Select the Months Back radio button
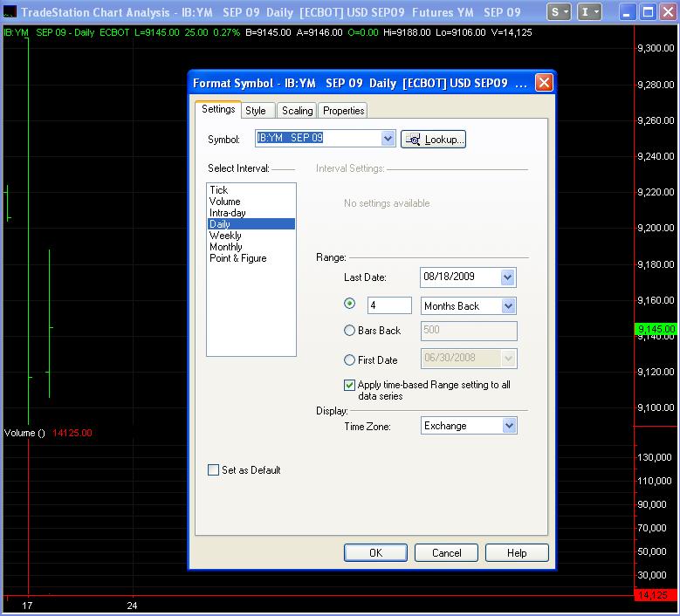Viewport: 680px width, 616px height. pos(349,304)
